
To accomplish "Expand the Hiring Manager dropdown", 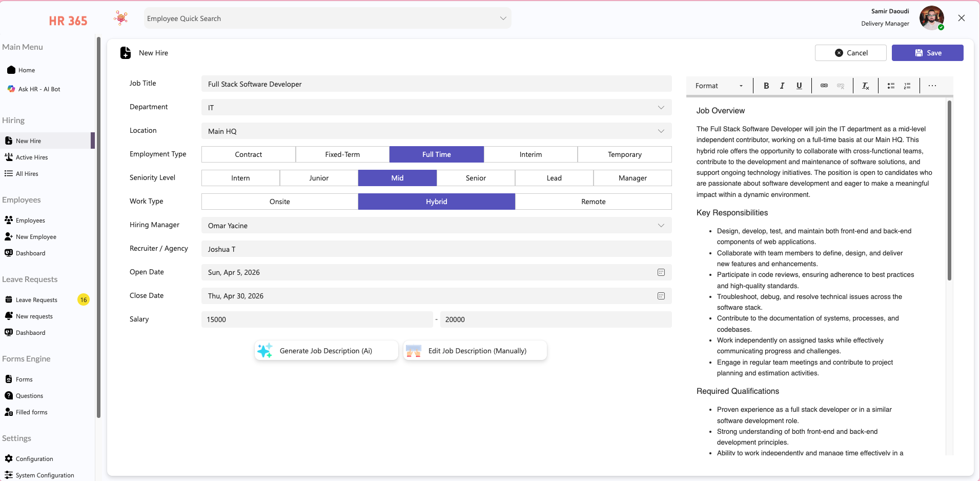I will point(661,225).
